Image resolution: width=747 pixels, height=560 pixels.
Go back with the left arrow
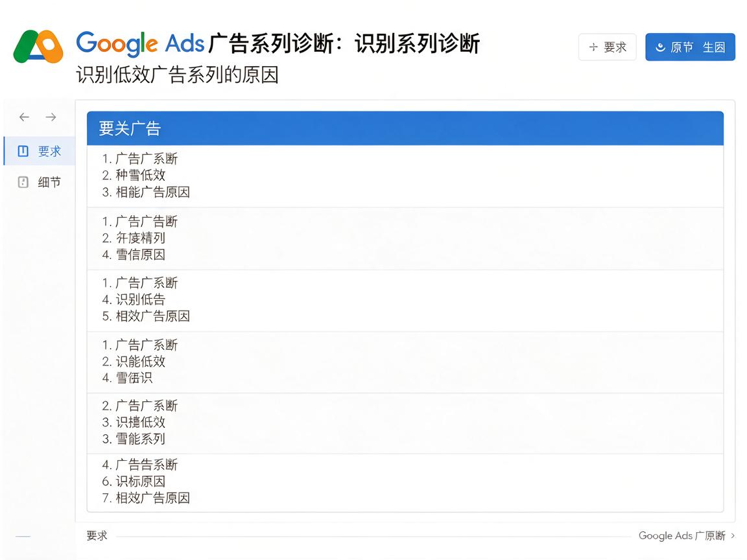pyautogui.click(x=24, y=117)
